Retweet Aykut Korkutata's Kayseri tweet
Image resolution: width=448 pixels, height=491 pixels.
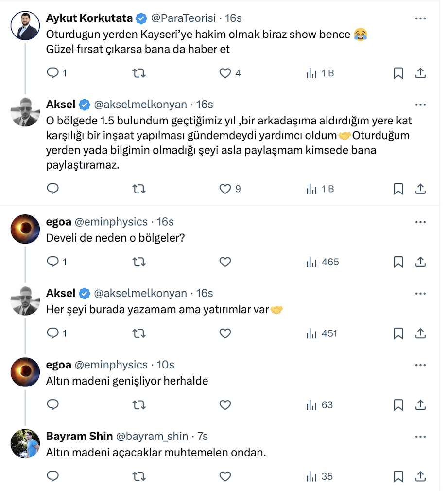(x=139, y=73)
